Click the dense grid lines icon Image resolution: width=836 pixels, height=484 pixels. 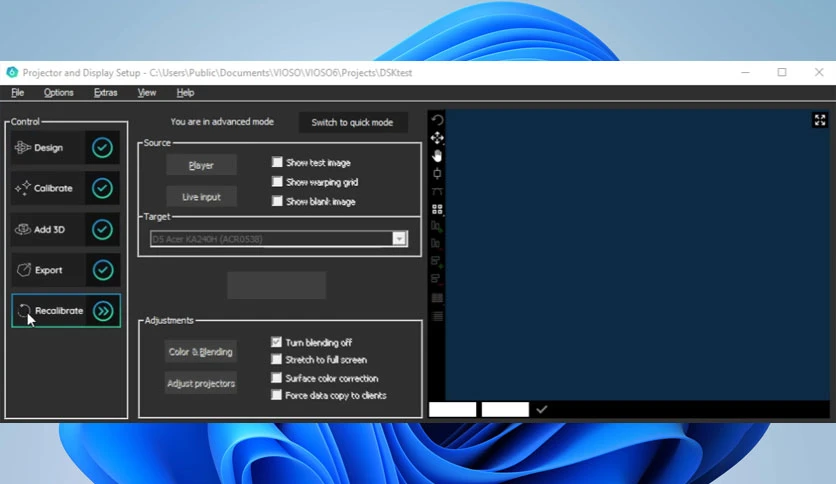tap(437, 298)
